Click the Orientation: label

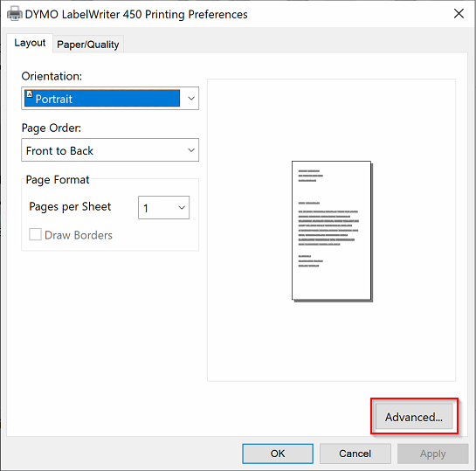click(x=52, y=76)
